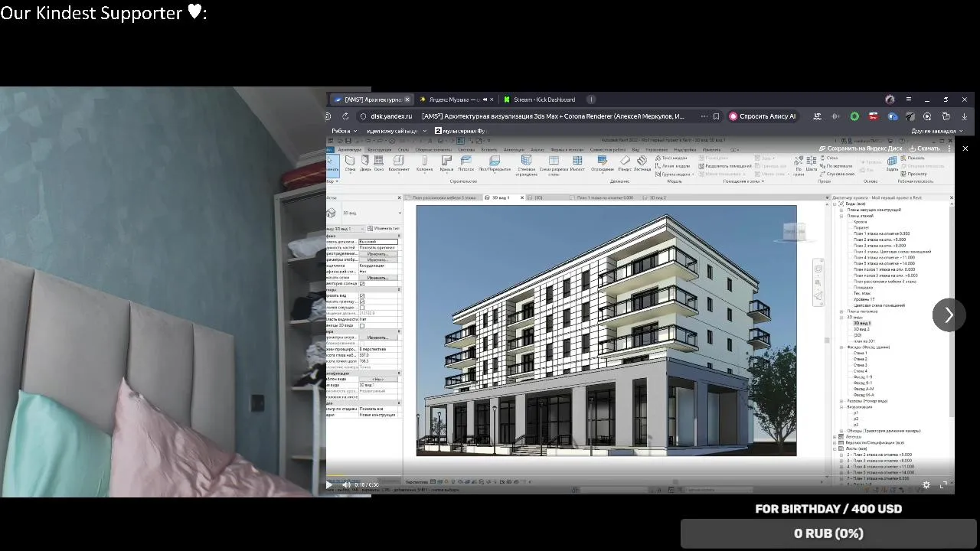Open the Архитектура ribbon tab
The height and width of the screenshot is (551, 980).
[x=350, y=150]
